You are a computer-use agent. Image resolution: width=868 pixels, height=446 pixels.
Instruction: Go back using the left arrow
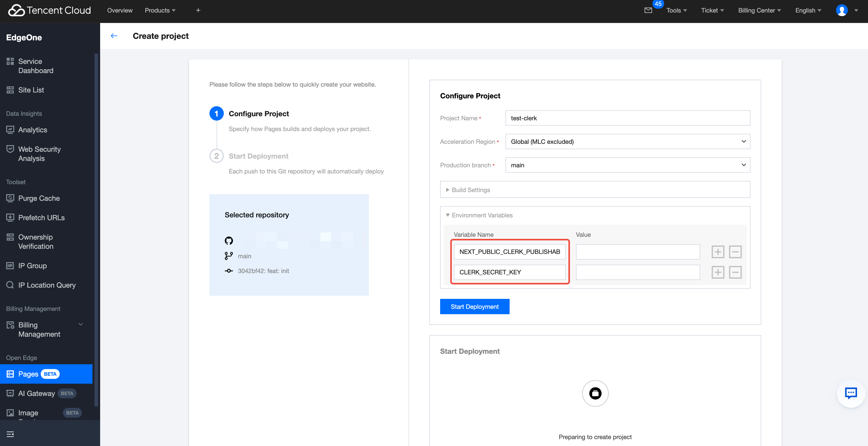tap(114, 36)
